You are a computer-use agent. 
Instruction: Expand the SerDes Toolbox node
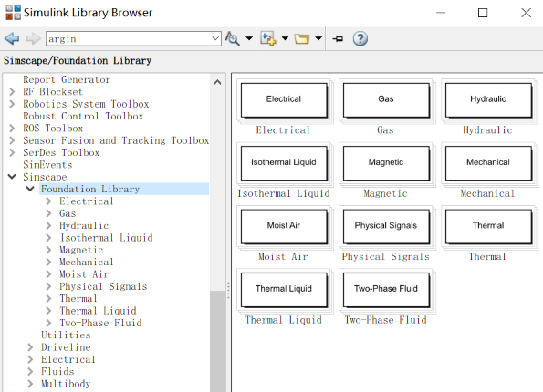(12, 152)
